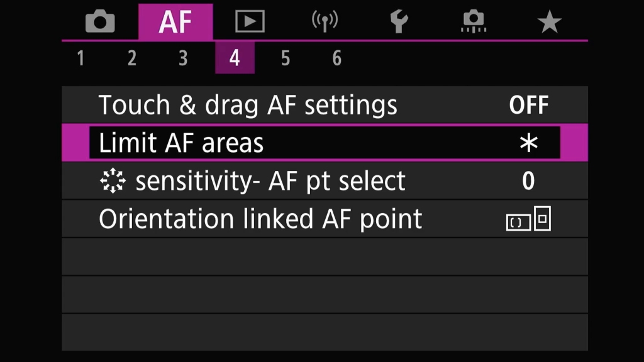Toggle the OFF value for Touch & drag AF
The image size is (644, 362).
coord(528,105)
